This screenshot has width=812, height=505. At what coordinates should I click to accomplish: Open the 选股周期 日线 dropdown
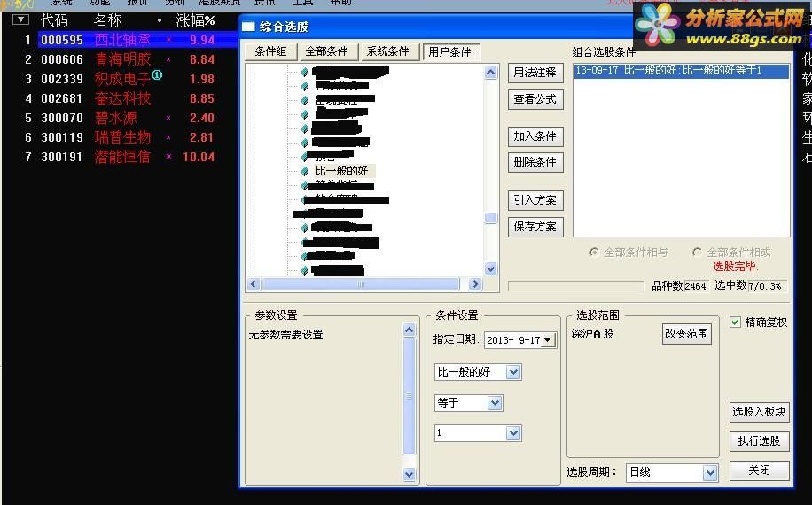[710, 472]
